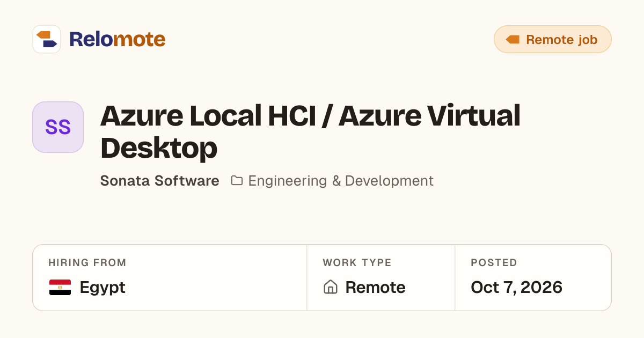Click the tag icon in the Remote job badge
The image size is (644, 338).
pyautogui.click(x=513, y=39)
